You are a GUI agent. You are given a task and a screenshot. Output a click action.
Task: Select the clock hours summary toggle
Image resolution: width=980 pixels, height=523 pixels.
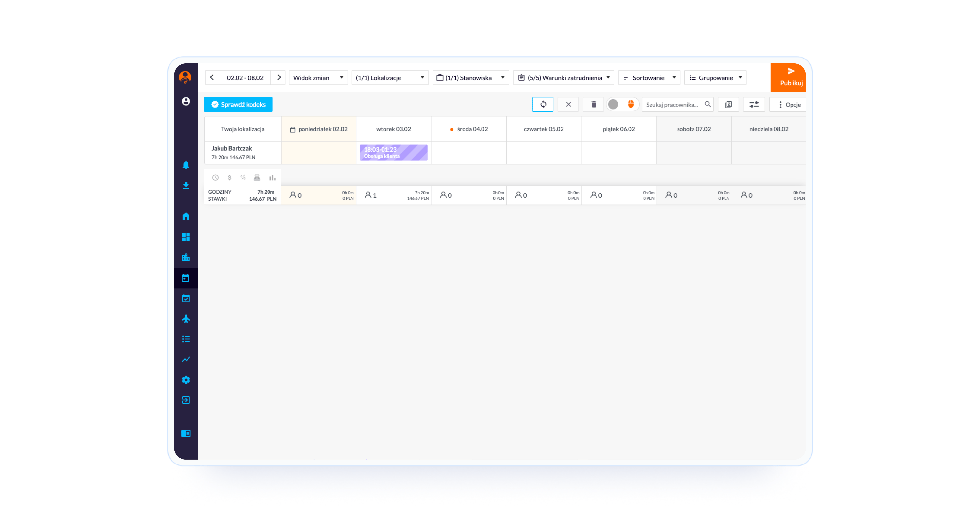(215, 177)
